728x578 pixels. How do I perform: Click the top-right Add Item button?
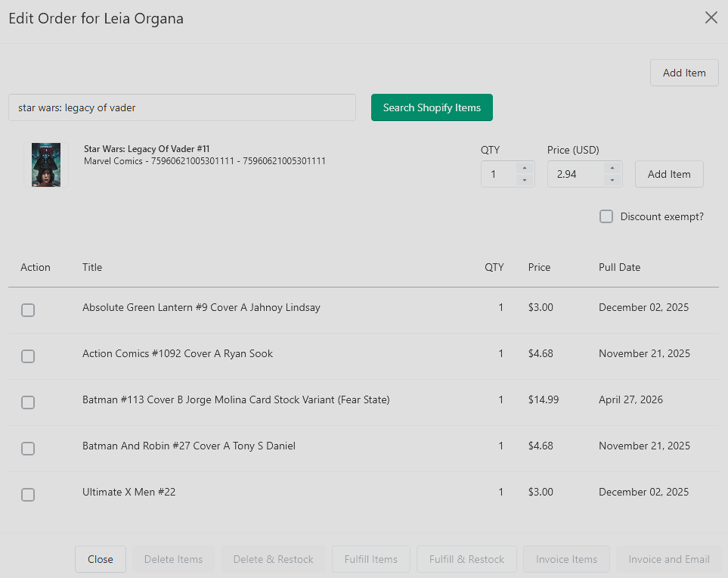tap(684, 73)
